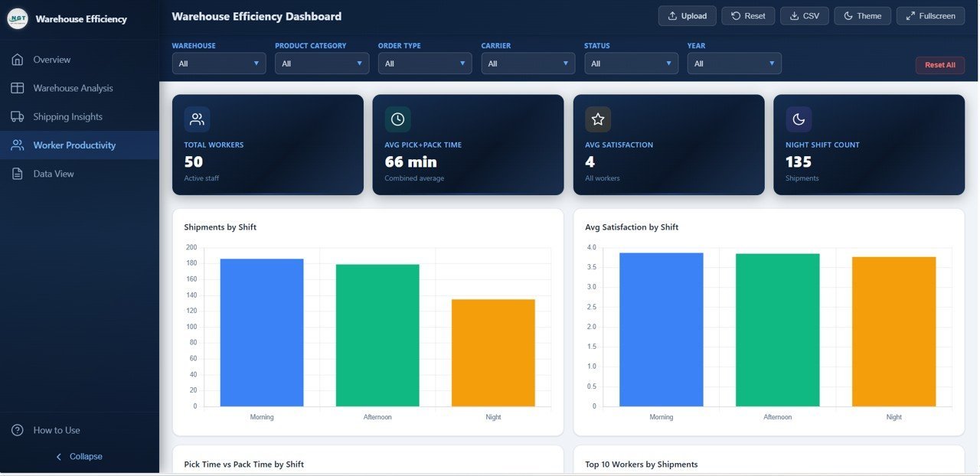Image resolution: width=980 pixels, height=476 pixels.
Task: Click the grid icon for Warehouse Analysis
Action: coord(18,88)
